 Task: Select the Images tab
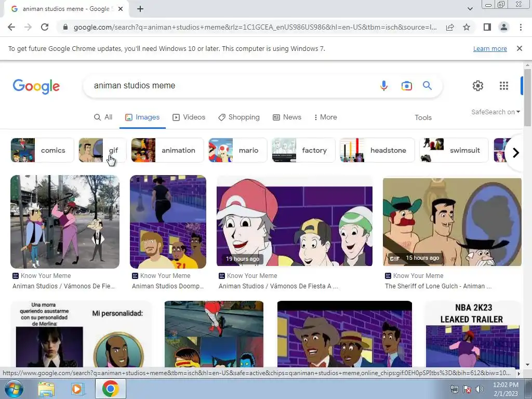tap(142, 117)
